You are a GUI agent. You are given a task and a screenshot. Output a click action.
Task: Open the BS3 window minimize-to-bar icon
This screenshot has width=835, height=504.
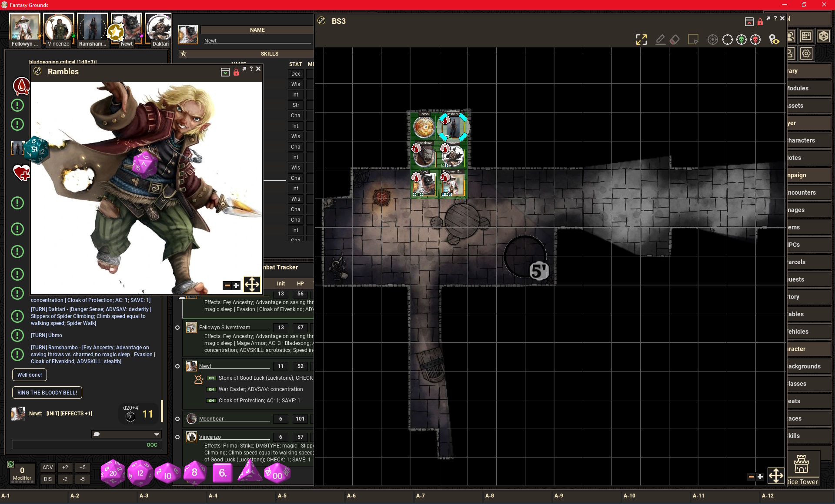749,22
